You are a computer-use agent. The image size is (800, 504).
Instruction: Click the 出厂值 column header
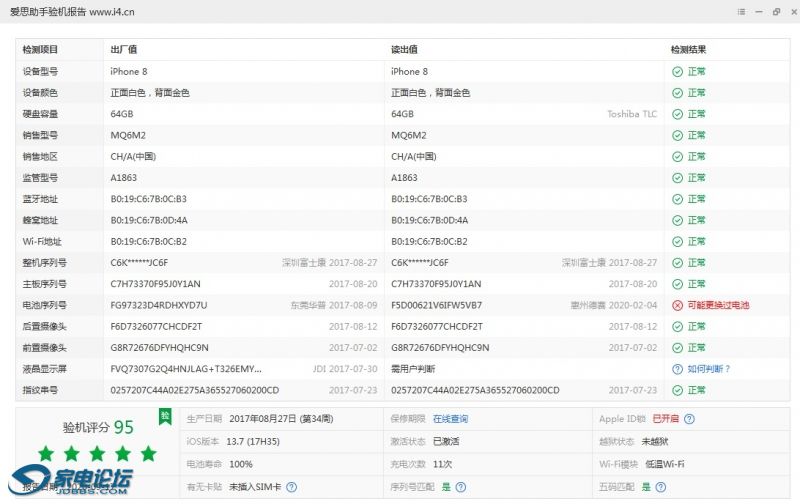point(123,49)
